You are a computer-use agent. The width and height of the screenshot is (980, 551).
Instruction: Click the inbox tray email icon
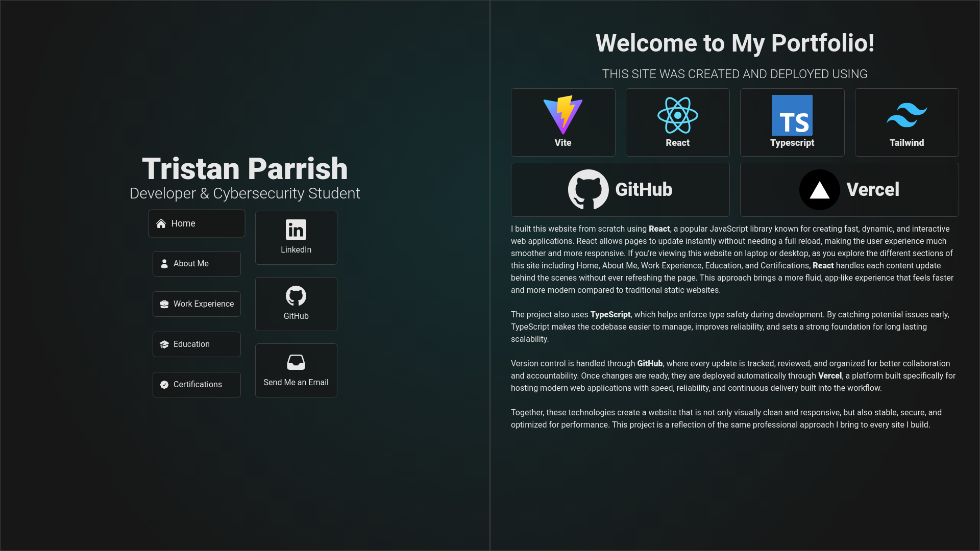(296, 362)
